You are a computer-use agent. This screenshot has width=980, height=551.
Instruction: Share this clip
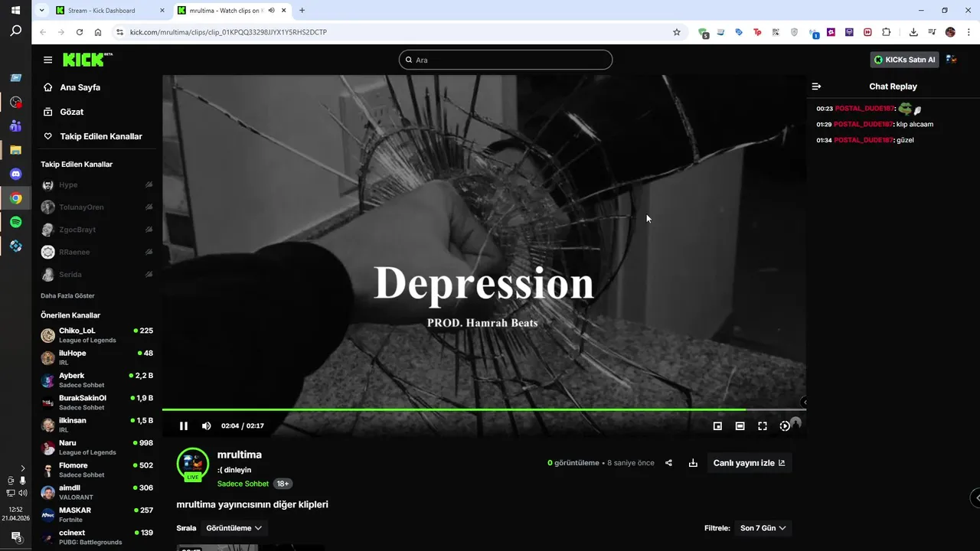pos(668,463)
